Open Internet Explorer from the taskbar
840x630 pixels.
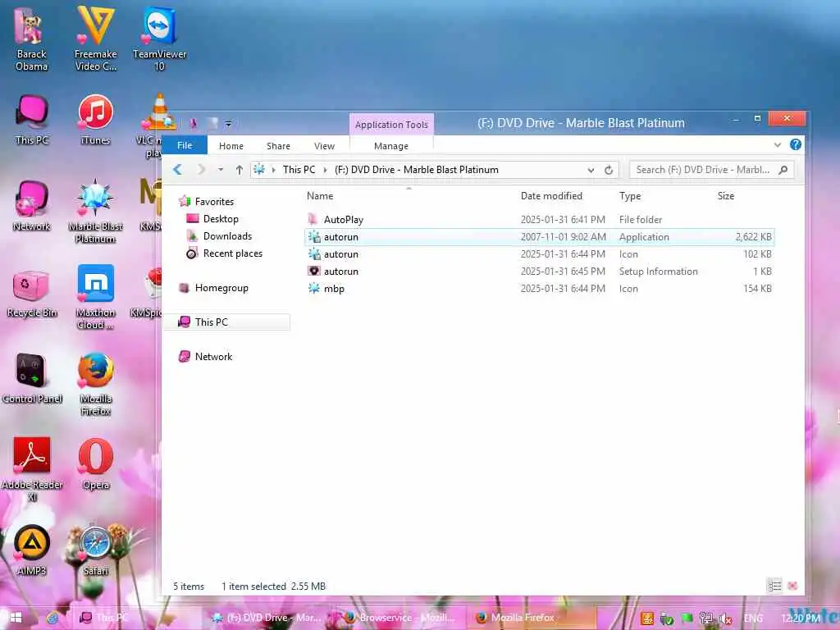[52, 618]
